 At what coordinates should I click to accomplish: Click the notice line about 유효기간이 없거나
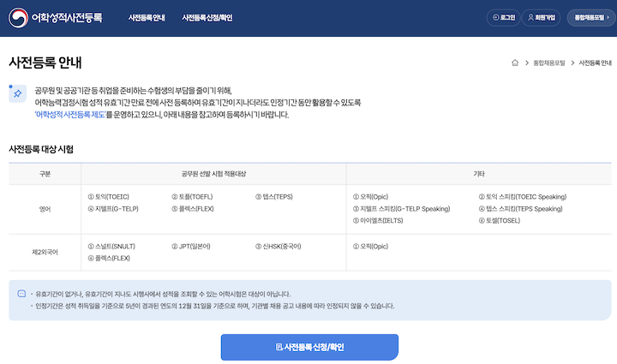coord(163,294)
